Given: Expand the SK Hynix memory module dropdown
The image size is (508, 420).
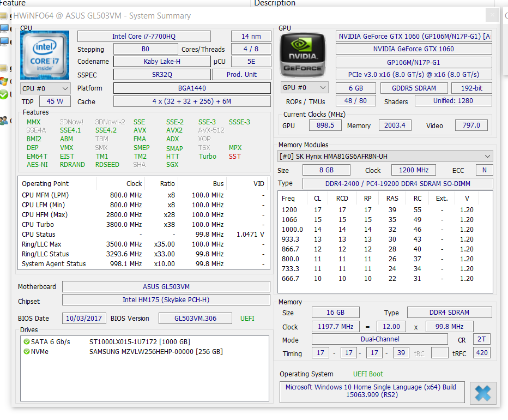Looking at the screenshot, I should 385,156.
